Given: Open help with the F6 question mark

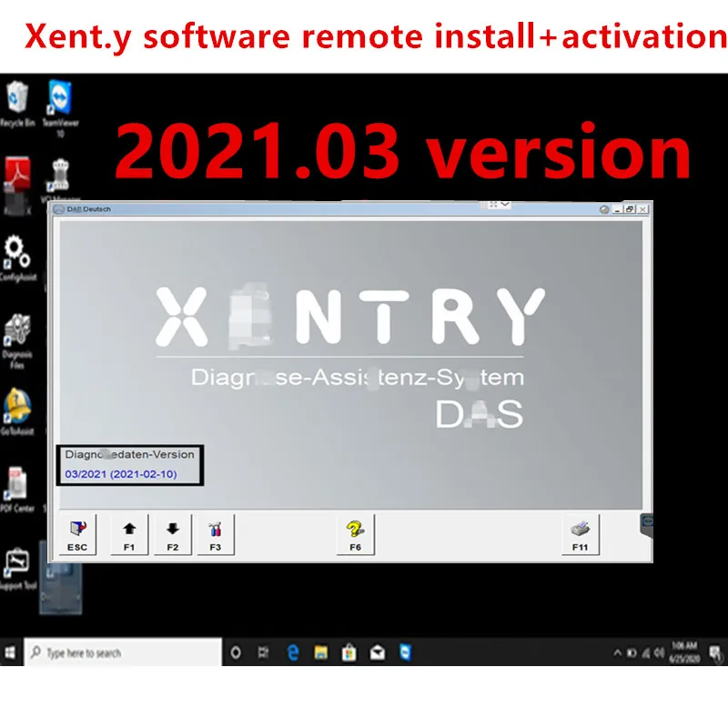Looking at the screenshot, I should (355, 534).
